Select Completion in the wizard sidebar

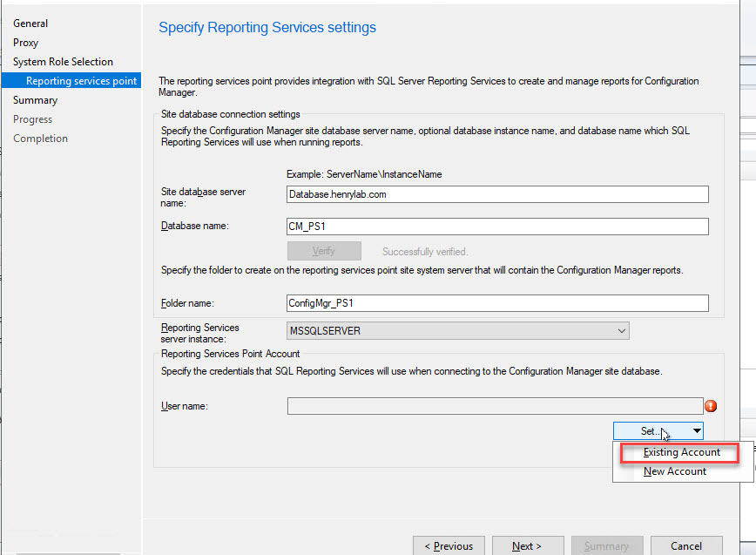click(x=40, y=139)
